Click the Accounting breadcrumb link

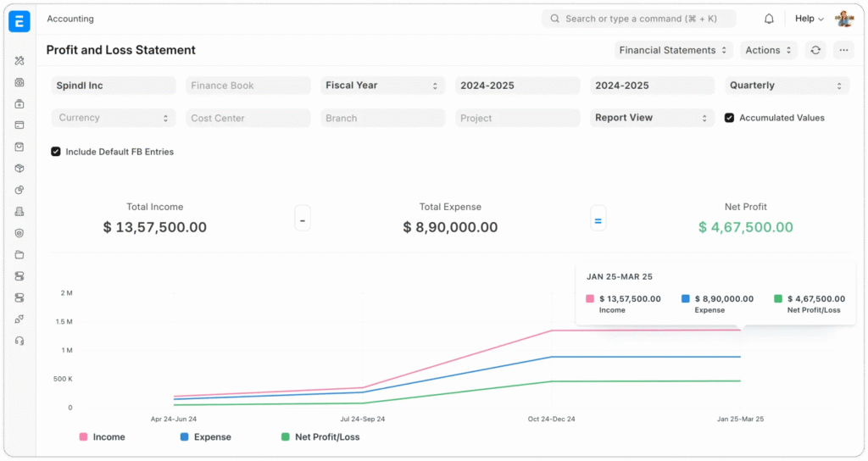point(70,19)
